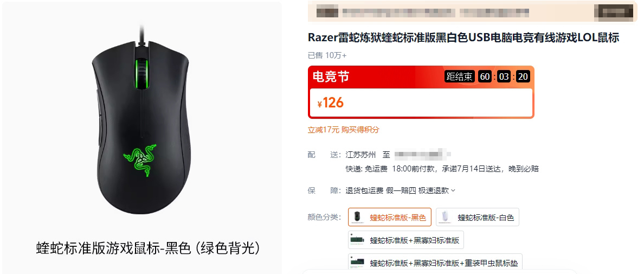Select the 蝰蛇标准版-黑色 color option
This screenshot has height=274, width=644.
pyautogui.click(x=390, y=217)
